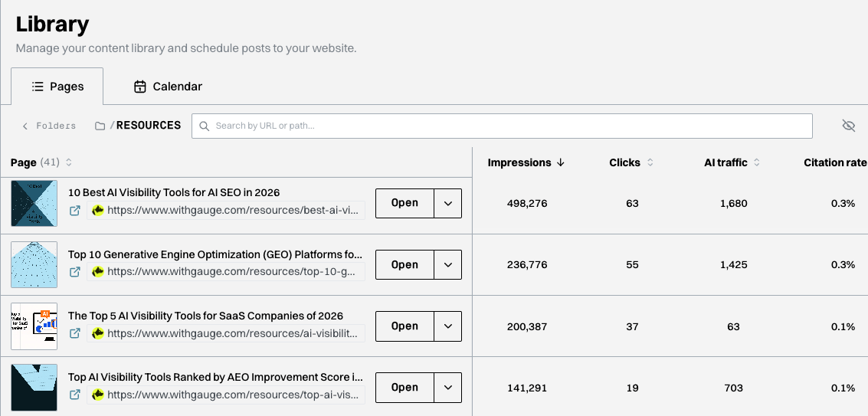Click title Top 10 Generative Engine Optimization (GEO) Platforms
The width and height of the screenshot is (868, 416).
point(215,254)
